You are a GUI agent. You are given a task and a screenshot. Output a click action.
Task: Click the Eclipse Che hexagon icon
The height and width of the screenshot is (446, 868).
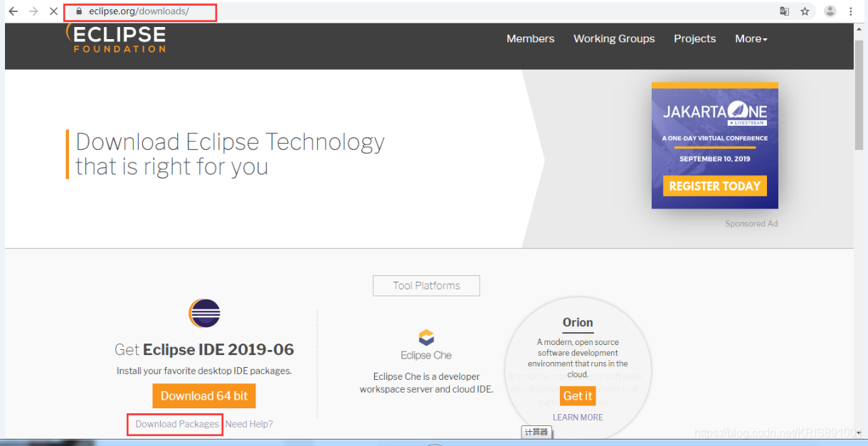426,337
